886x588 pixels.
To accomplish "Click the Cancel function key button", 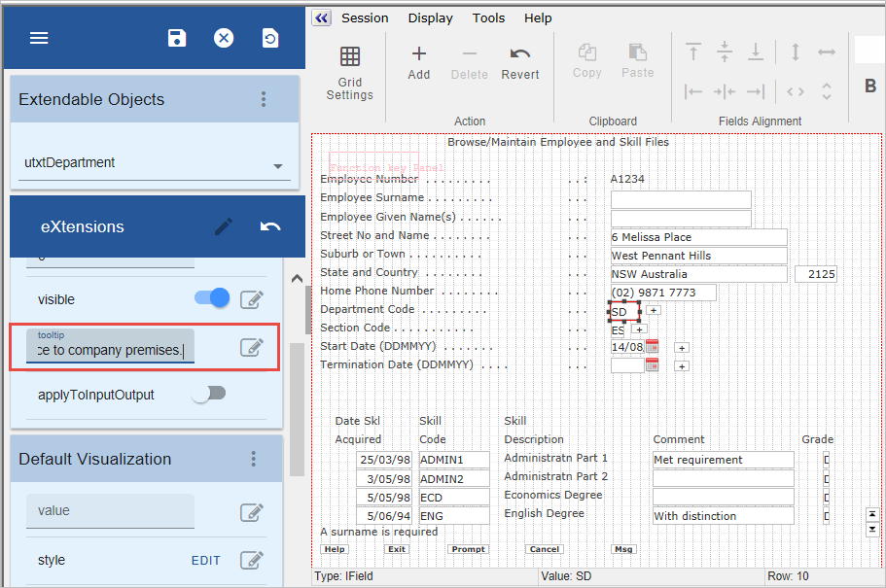I will [545, 549].
